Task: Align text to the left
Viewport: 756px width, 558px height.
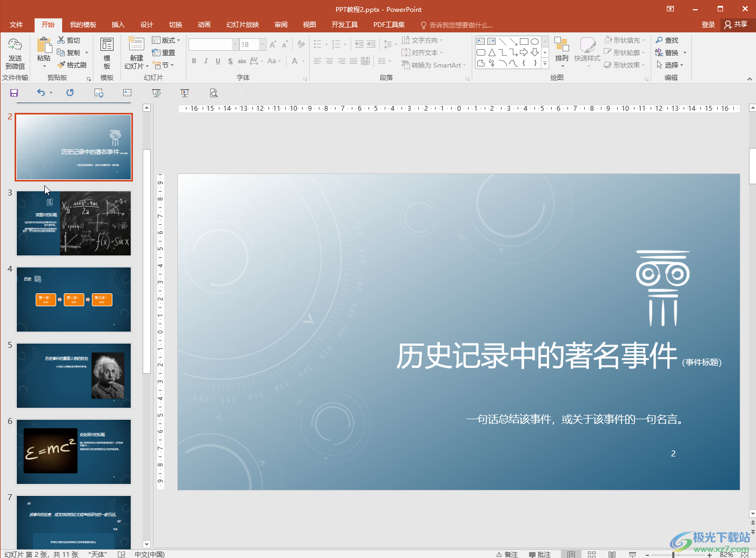Action: click(x=317, y=61)
